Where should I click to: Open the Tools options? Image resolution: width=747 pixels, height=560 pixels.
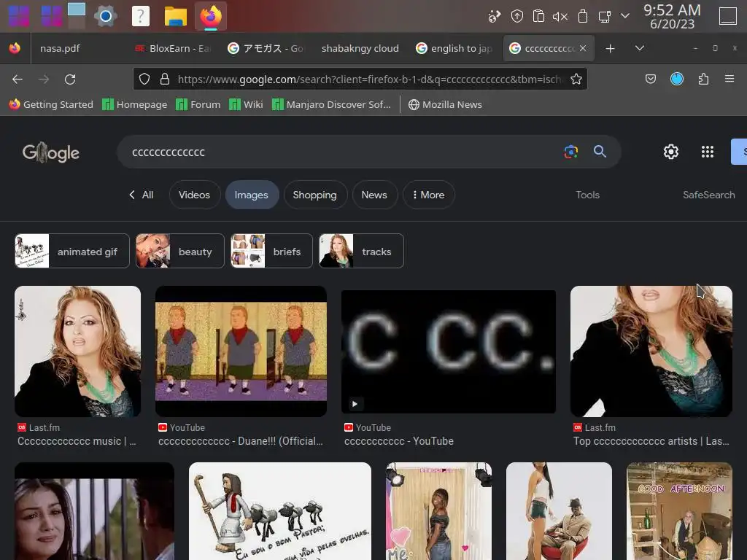coord(587,195)
